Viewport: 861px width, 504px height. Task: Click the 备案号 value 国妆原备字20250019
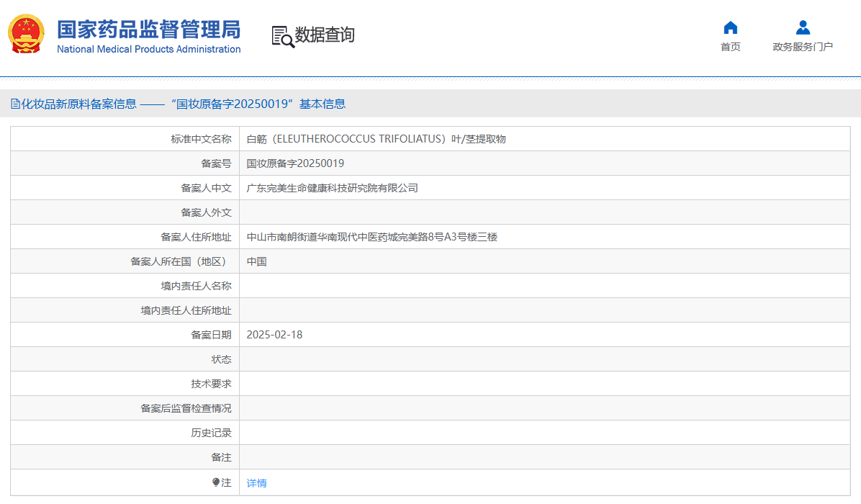(x=295, y=163)
